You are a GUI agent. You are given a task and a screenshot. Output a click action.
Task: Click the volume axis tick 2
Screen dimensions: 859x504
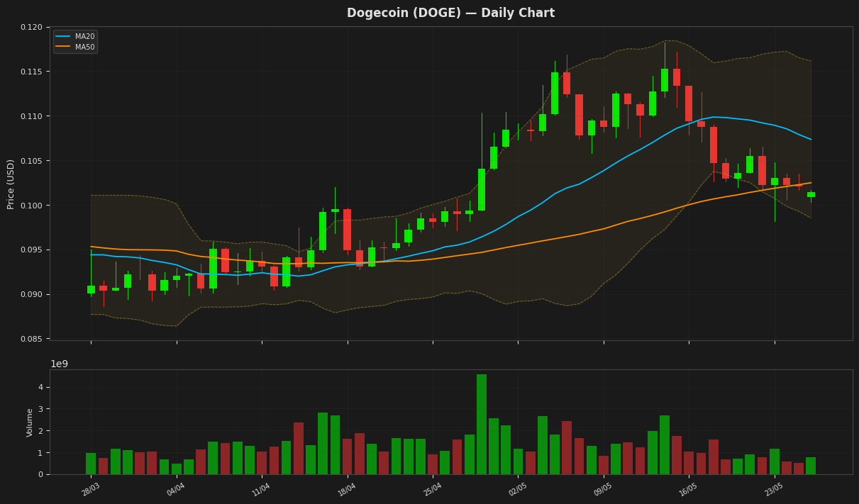tap(40, 431)
